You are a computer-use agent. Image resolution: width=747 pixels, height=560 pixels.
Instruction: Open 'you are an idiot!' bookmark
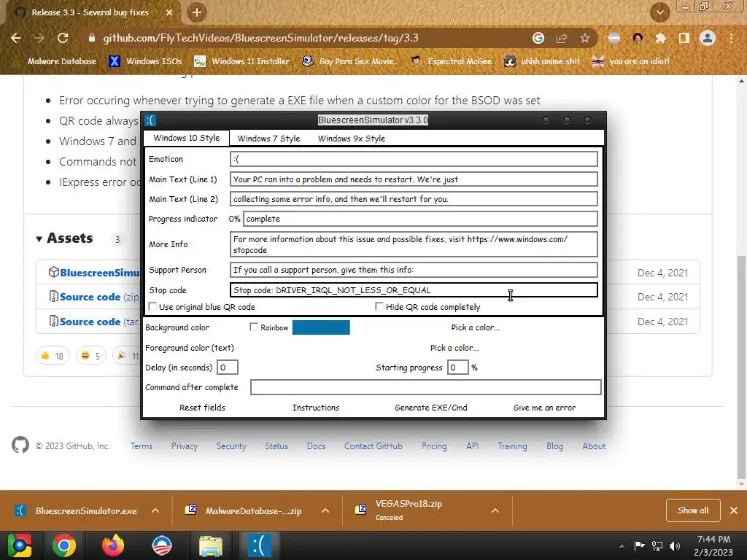click(x=630, y=61)
